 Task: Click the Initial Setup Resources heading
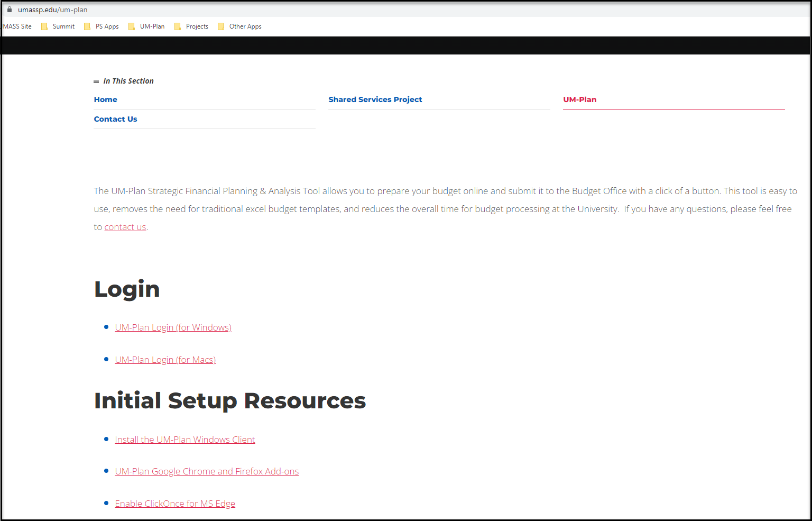pos(230,401)
